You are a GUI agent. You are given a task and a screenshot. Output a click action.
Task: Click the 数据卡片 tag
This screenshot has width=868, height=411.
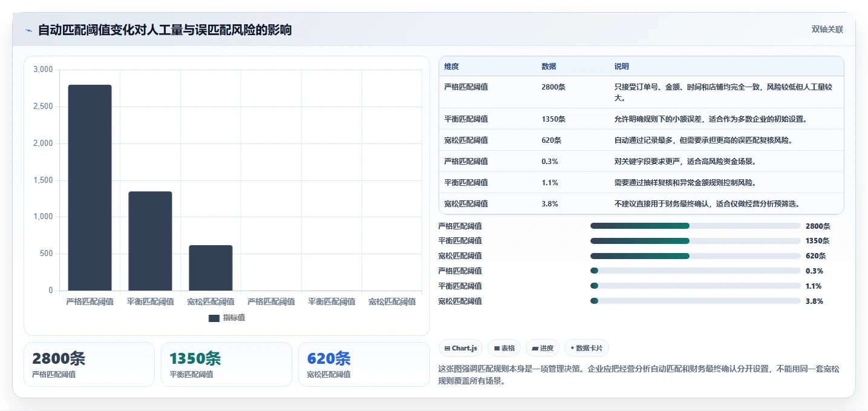click(586, 348)
